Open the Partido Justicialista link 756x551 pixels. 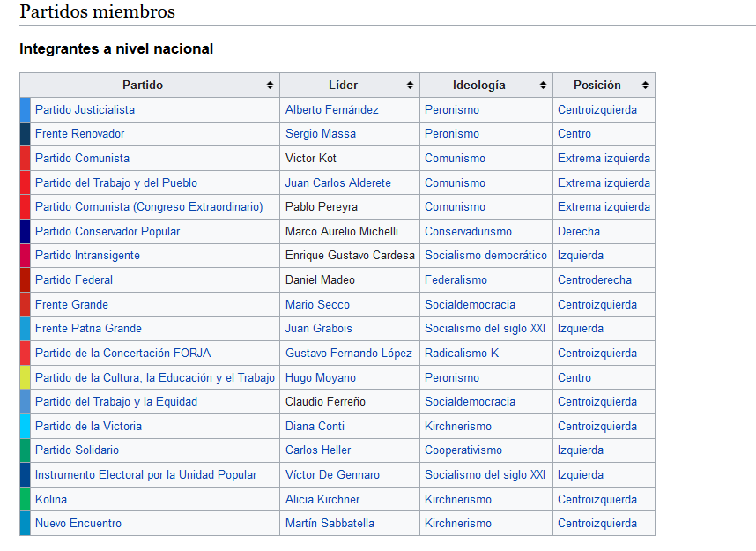pos(85,110)
